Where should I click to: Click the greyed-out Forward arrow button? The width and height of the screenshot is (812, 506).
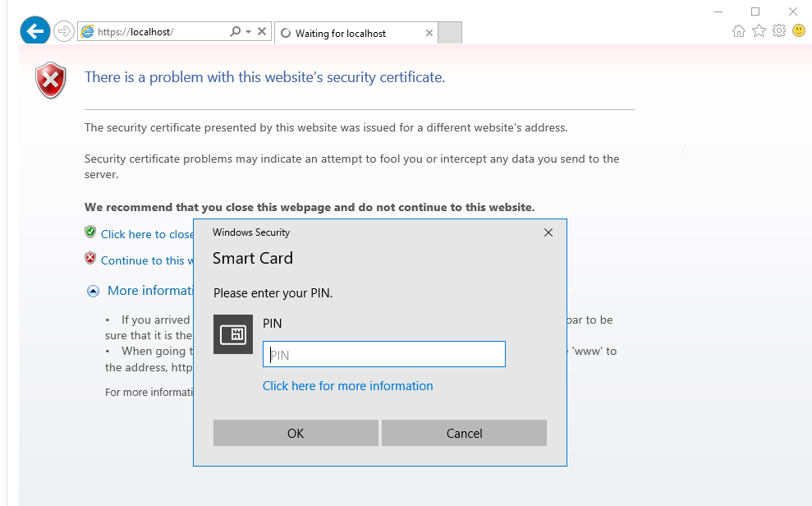coord(63,32)
